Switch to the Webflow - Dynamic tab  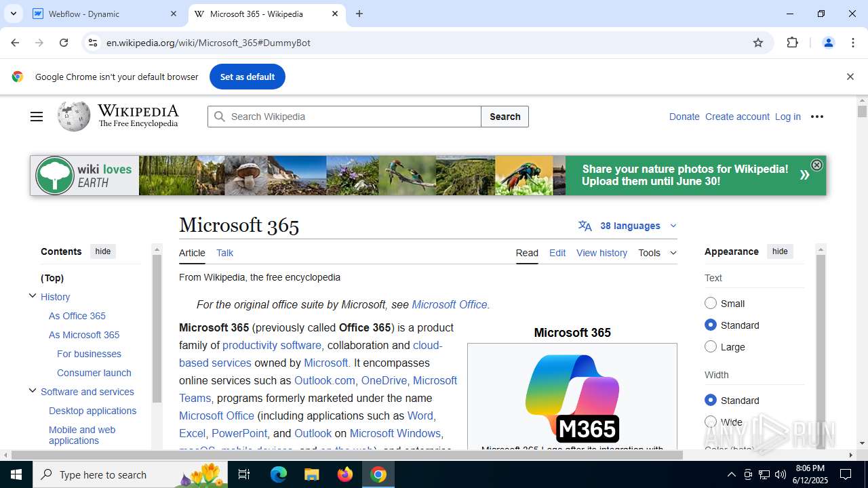click(x=104, y=14)
